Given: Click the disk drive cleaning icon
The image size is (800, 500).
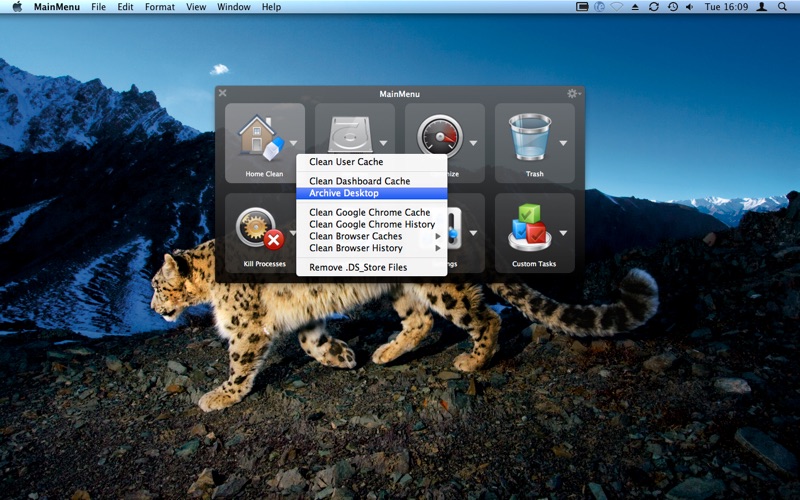Looking at the screenshot, I should point(350,135).
